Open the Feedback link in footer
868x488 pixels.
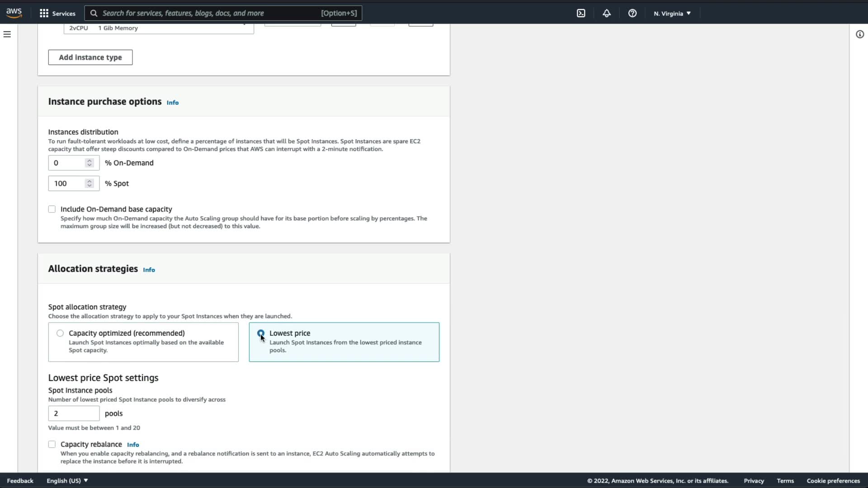pyautogui.click(x=20, y=481)
